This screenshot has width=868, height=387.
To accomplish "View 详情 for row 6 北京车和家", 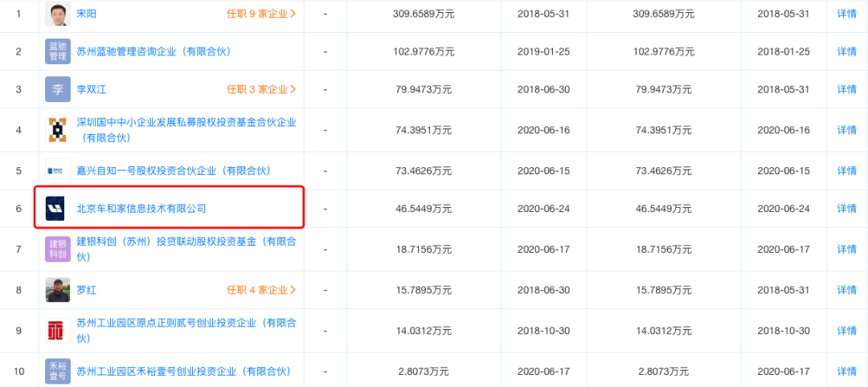I will pos(846,209).
